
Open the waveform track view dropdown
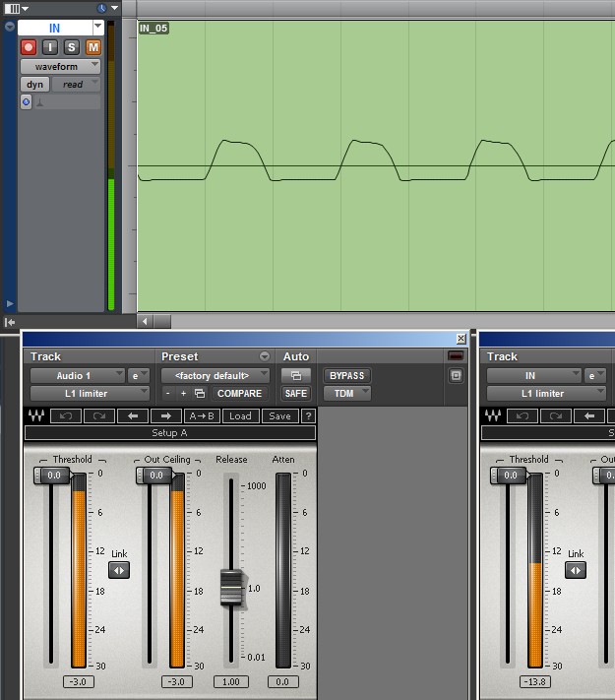pos(61,66)
